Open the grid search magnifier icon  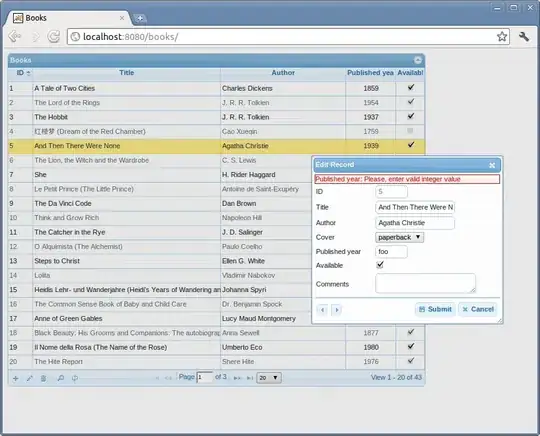[x=61, y=378]
